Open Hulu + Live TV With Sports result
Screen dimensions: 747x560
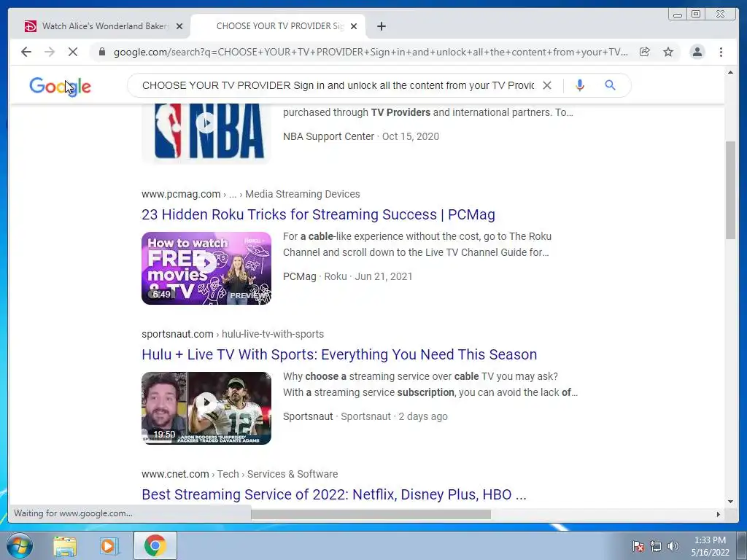[339, 355]
